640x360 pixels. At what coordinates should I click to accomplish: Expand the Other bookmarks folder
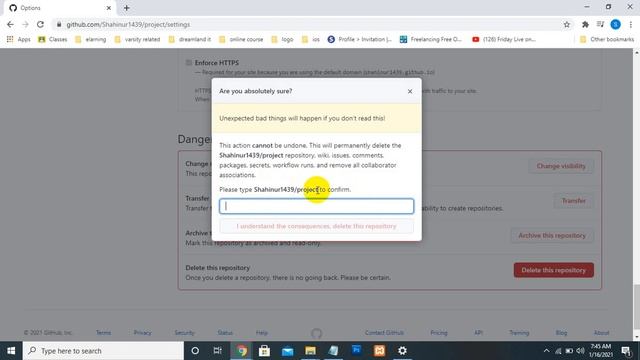tap(607, 39)
